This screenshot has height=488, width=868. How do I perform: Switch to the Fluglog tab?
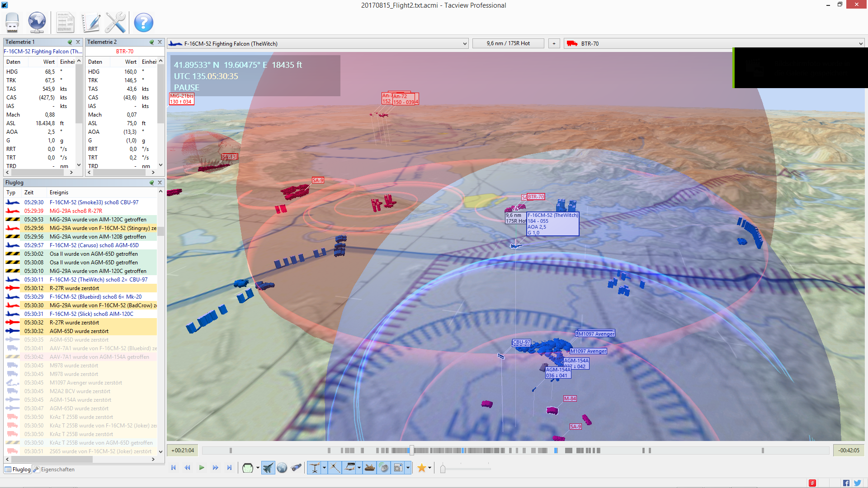point(18,469)
